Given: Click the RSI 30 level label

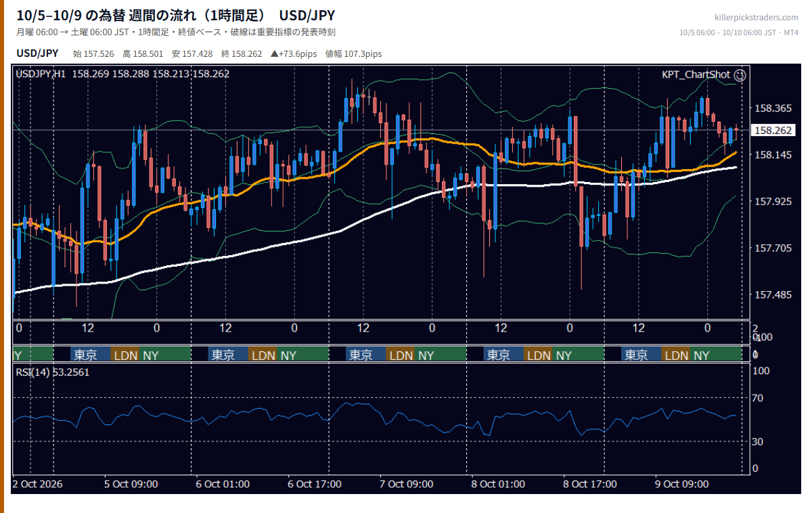Looking at the screenshot, I should (759, 442).
